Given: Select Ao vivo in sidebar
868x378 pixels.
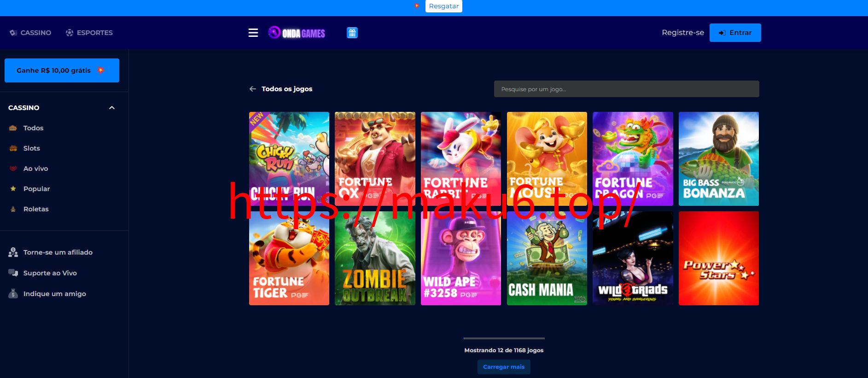Looking at the screenshot, I should click(x=35, y=169).
